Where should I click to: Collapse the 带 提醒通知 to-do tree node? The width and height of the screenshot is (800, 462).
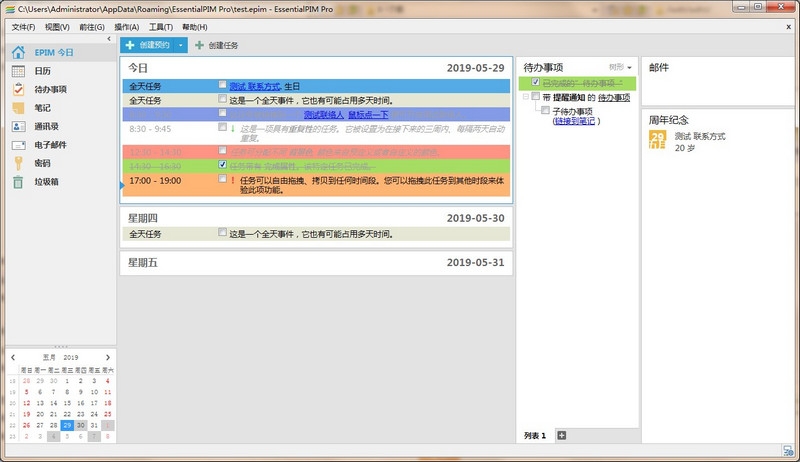(526, 97)
